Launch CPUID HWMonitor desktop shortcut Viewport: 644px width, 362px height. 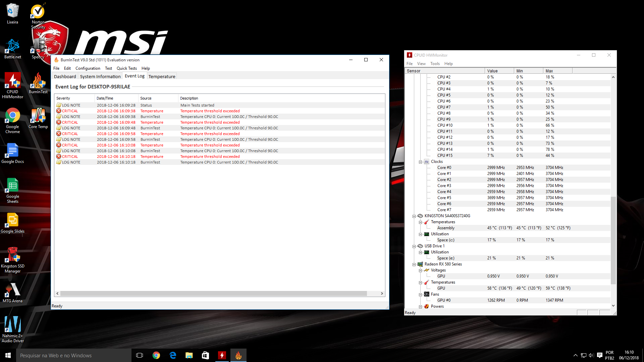click(12, 85)
